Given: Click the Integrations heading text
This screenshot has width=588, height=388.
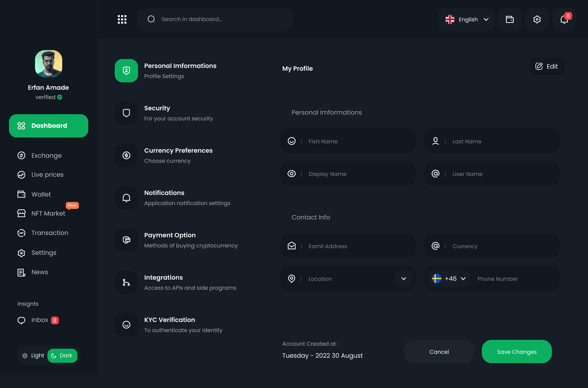Looking at the screenshot, I should [164, 278].
